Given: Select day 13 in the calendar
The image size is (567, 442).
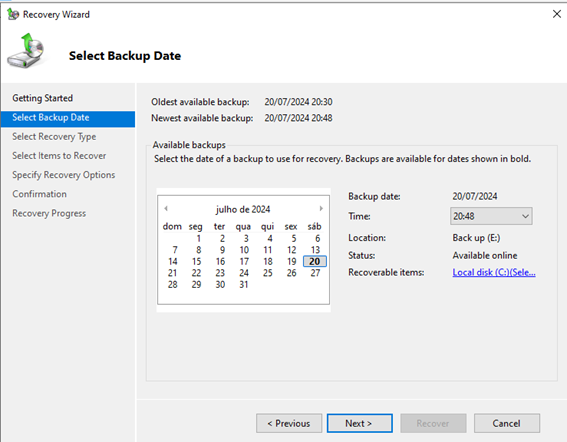Looking at the screenshot, I should [x=315, y=250].
